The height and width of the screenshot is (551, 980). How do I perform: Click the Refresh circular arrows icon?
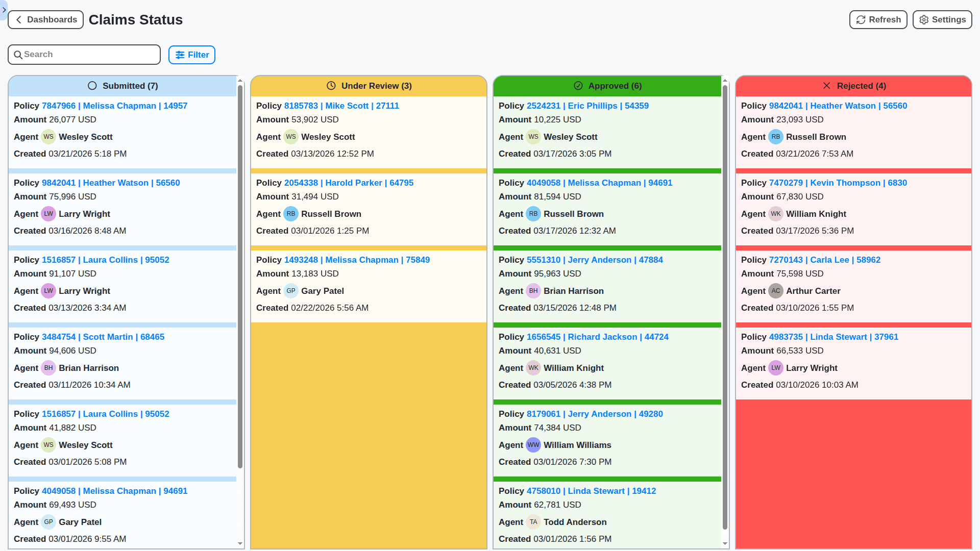861,19
